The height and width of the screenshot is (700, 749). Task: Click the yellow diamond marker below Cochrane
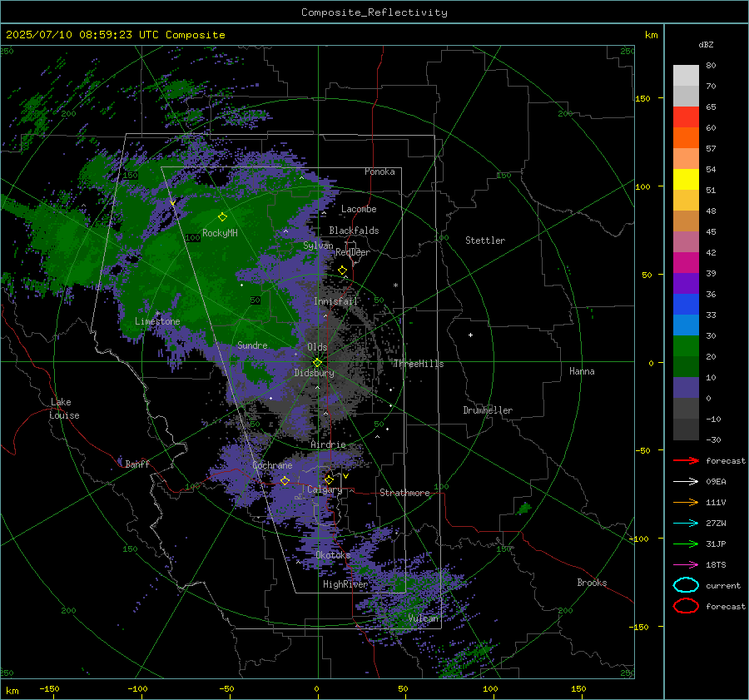pyautogui.click(x=285, y=480)
